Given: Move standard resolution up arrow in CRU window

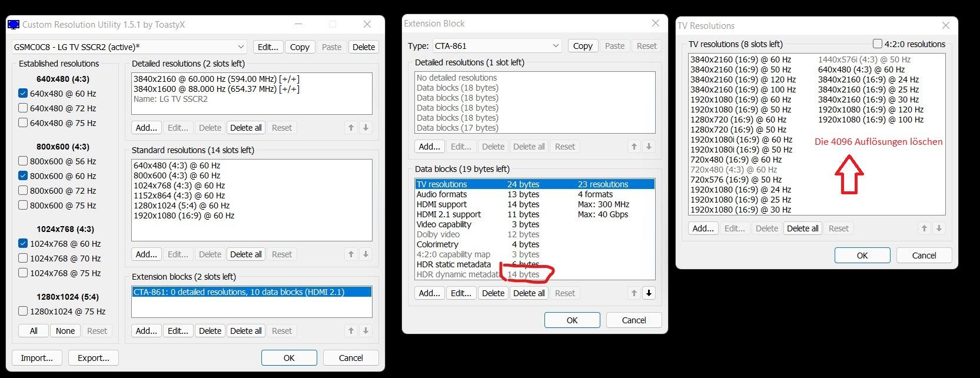Looking at the screenshot, I should pyautogui.click(x=351, y=254).
